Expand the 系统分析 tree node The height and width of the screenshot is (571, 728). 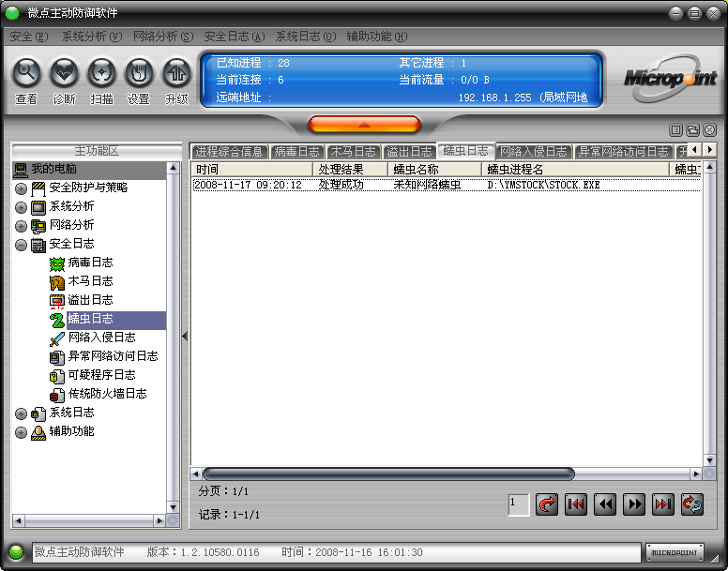pos(21,207)
